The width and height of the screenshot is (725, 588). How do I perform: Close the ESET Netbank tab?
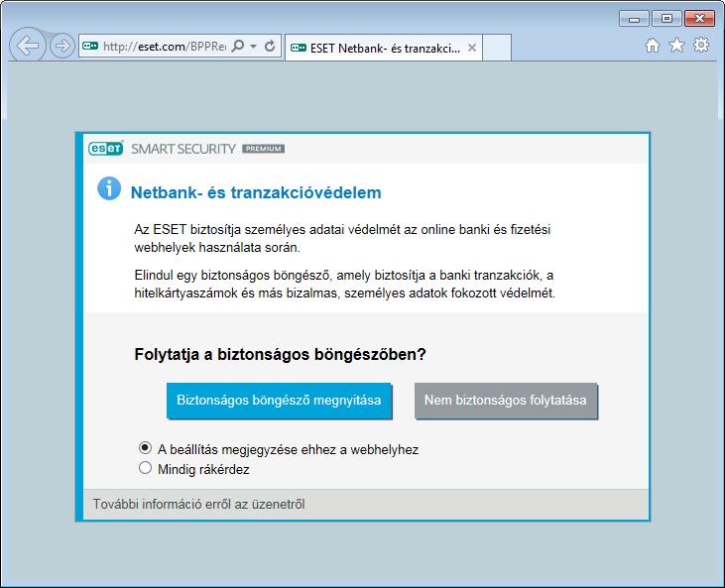472,48
